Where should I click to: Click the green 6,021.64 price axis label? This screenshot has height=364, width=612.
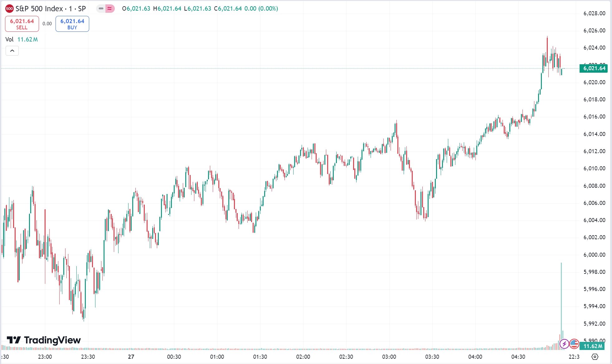[x=594, y=68]
